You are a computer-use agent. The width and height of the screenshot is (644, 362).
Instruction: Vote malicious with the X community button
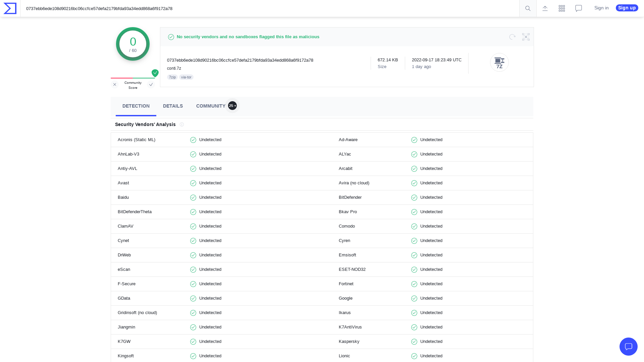click(x=115, y=84)
